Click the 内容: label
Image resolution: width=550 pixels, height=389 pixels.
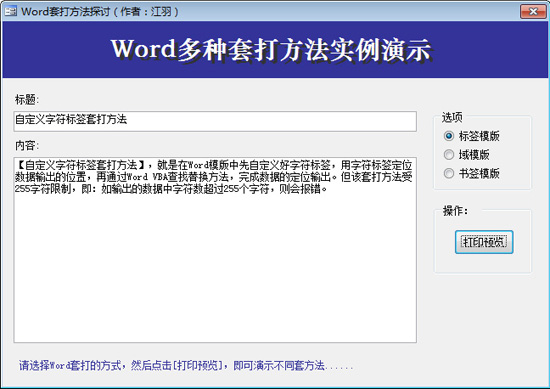(27, 145)
